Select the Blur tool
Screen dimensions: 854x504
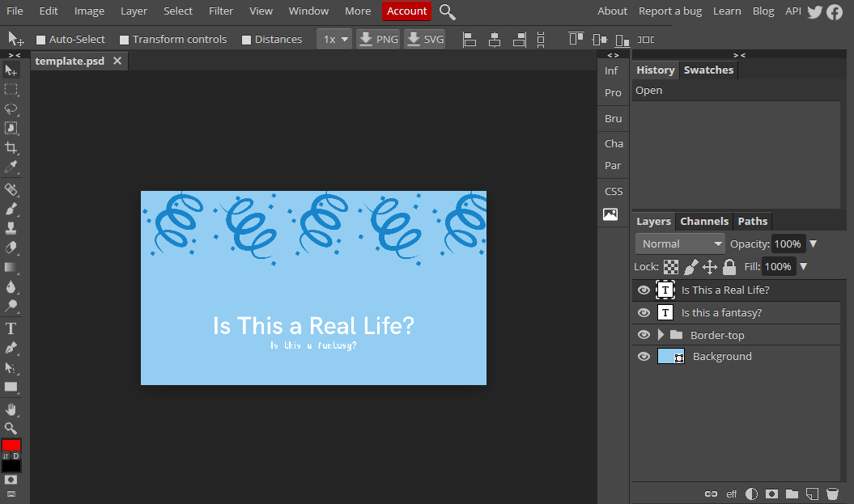click(11, 286)
